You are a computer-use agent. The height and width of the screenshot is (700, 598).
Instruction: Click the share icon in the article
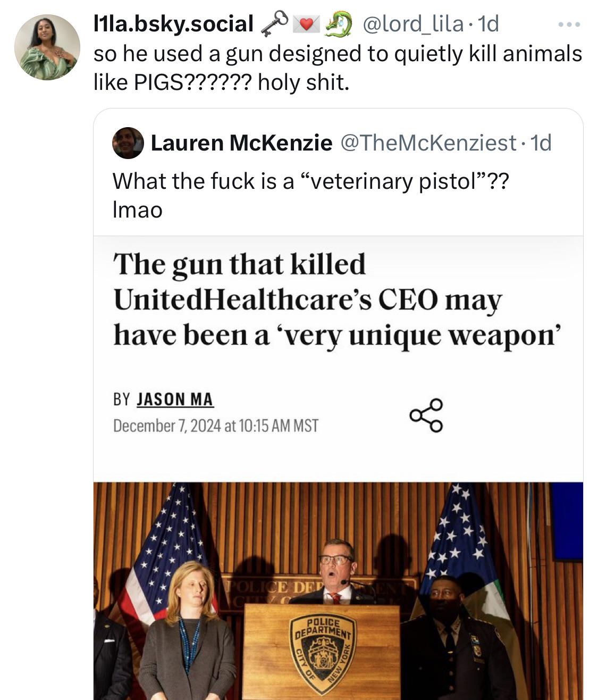click(x=426, y=415)
